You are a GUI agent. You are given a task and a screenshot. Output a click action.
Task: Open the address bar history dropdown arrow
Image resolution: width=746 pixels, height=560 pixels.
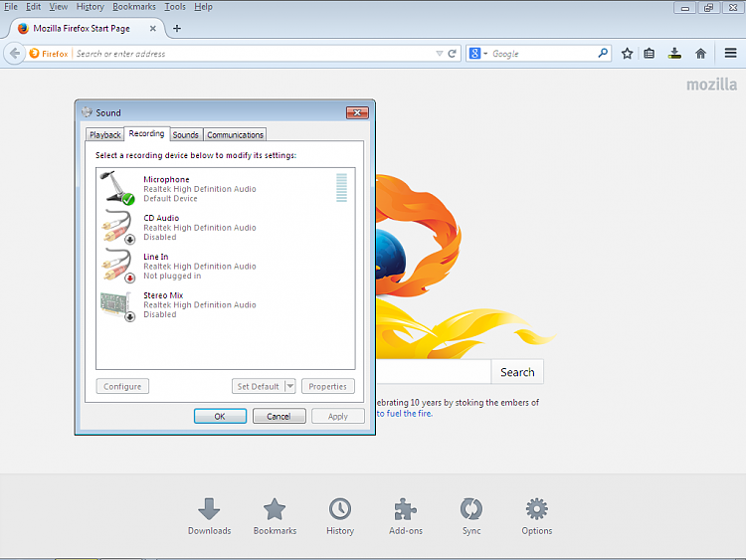(x=439, y=54)
